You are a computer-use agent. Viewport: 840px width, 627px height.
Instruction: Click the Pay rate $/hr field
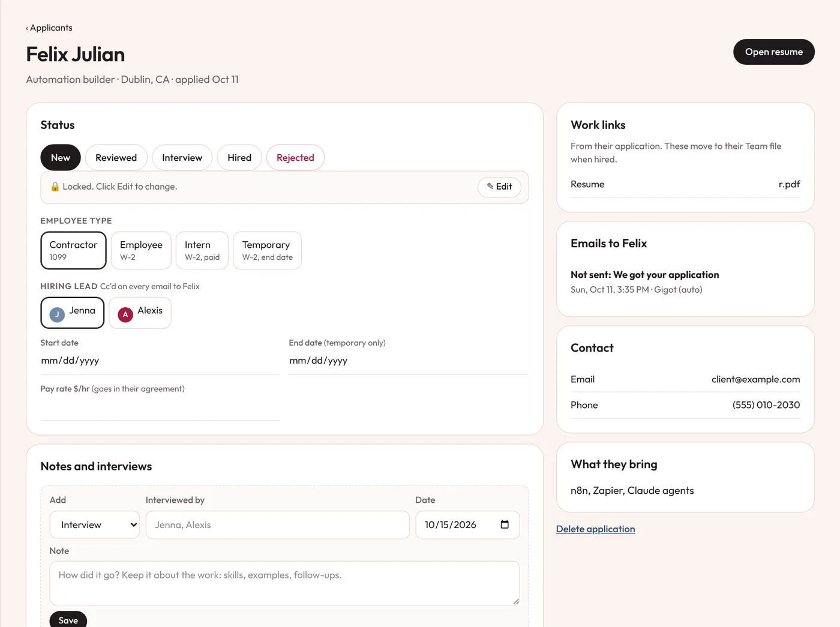(x=160, y=408)
